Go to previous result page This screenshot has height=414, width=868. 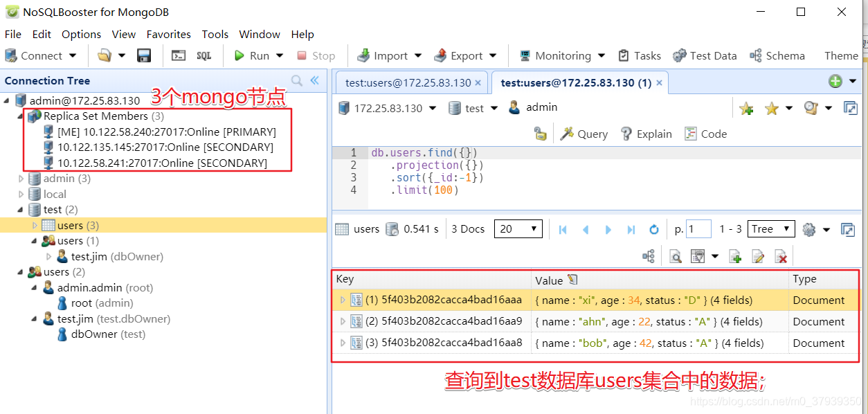[x=586, y=229]
